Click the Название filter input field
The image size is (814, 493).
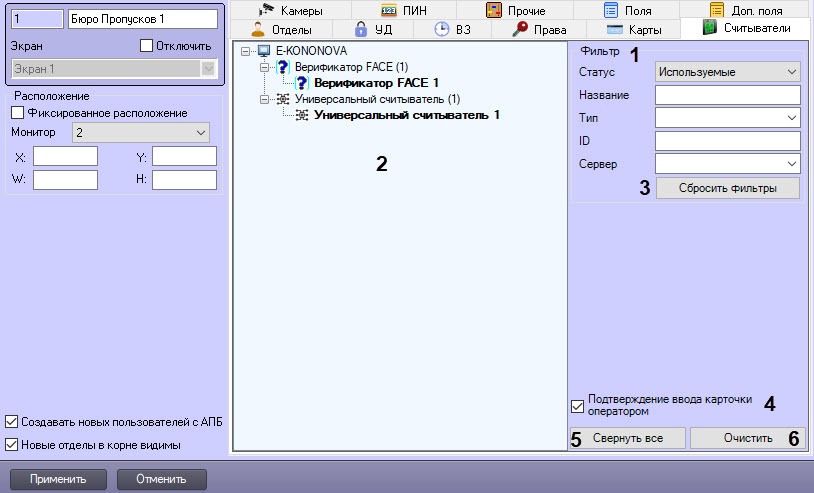coord(728,95)
